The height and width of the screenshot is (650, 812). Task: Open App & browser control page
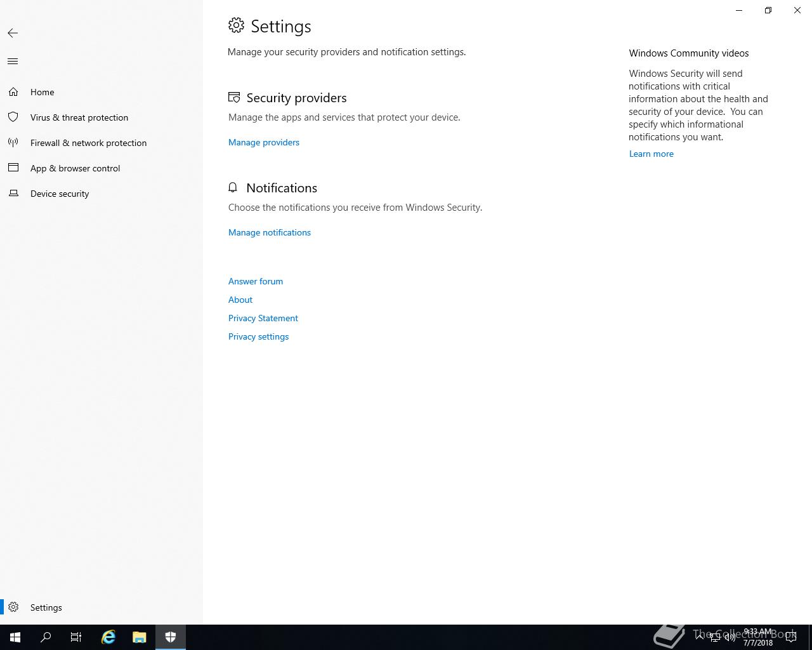point(101,168)
